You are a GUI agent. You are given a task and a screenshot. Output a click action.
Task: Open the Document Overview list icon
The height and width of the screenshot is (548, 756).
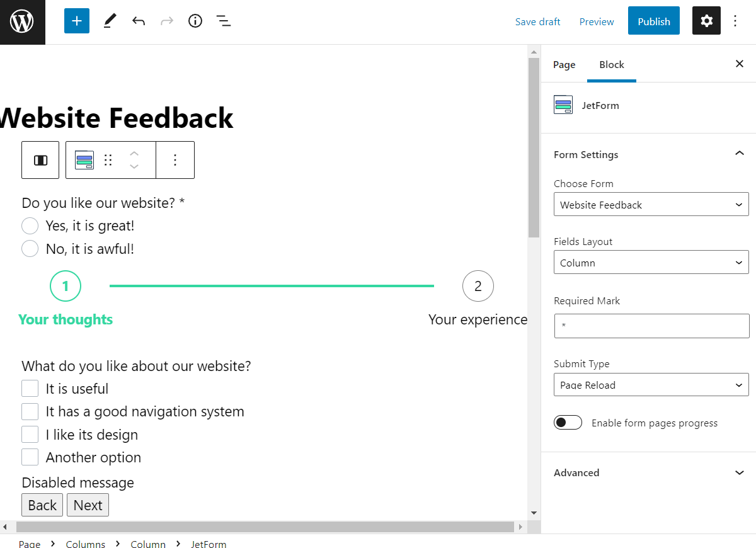click(x=223, y=21)
